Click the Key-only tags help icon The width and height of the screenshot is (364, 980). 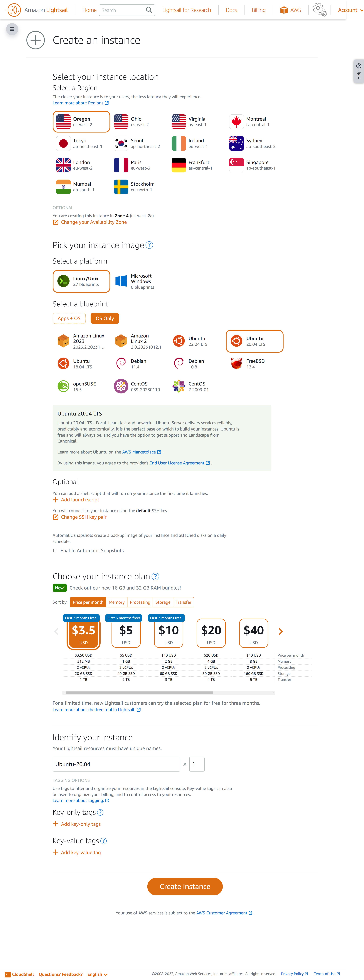pos(100,812)
